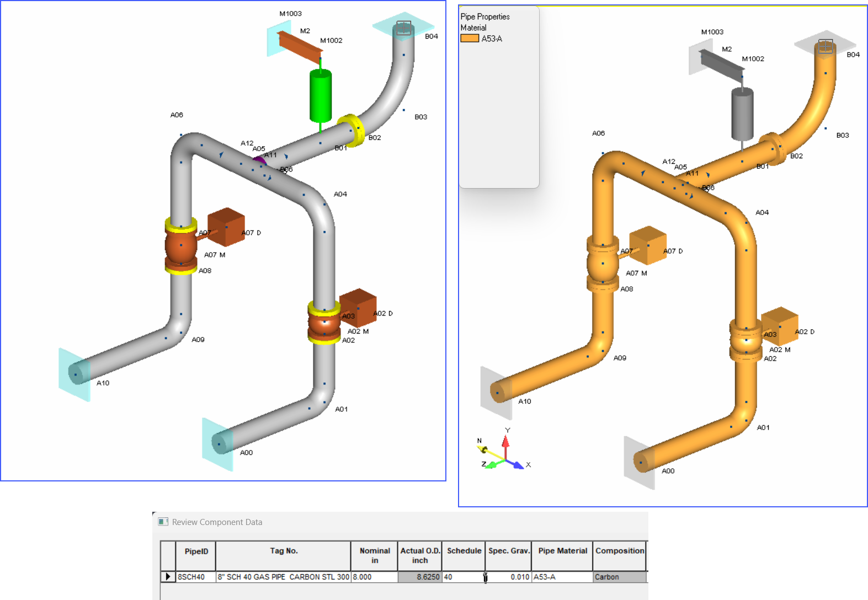Image resolution: width=868 pixels, height=600 pixels.
Task: Select the A07 valve body in the gray model
Action: 181,247
